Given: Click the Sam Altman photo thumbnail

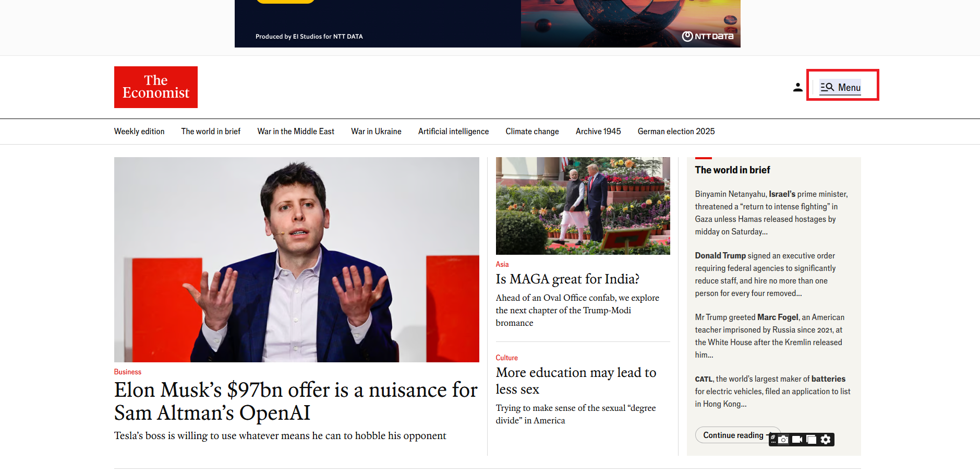Looking at the screenshot, I should pos(297,259).
